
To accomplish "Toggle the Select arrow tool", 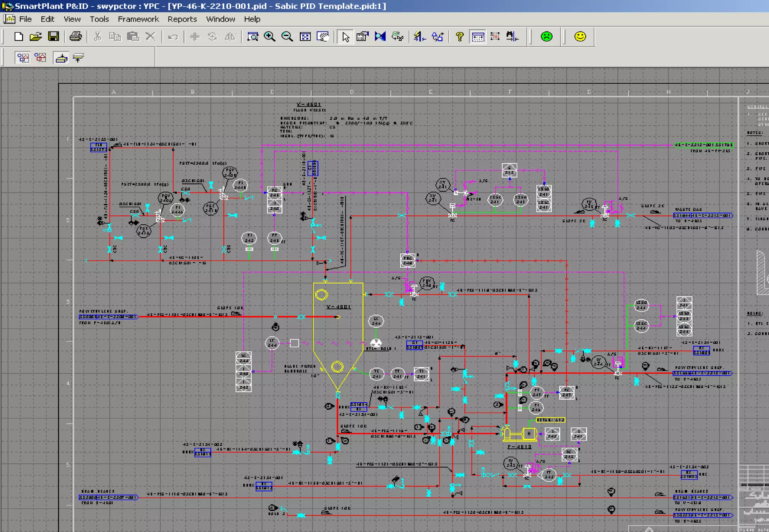I will 345,36.
